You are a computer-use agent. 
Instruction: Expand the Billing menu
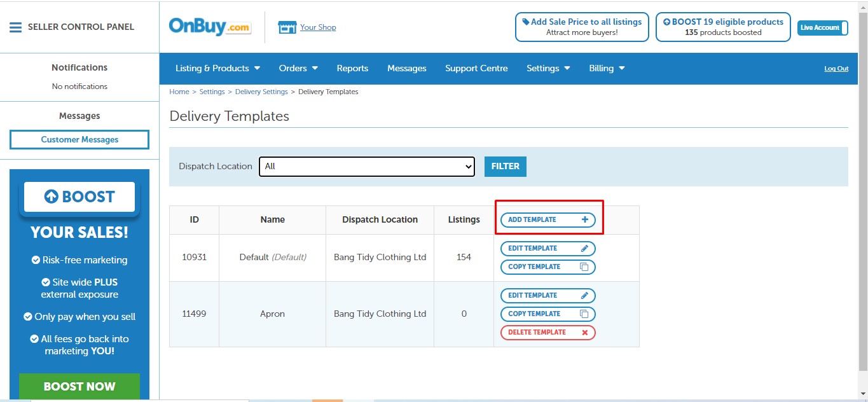pos(607,68)
